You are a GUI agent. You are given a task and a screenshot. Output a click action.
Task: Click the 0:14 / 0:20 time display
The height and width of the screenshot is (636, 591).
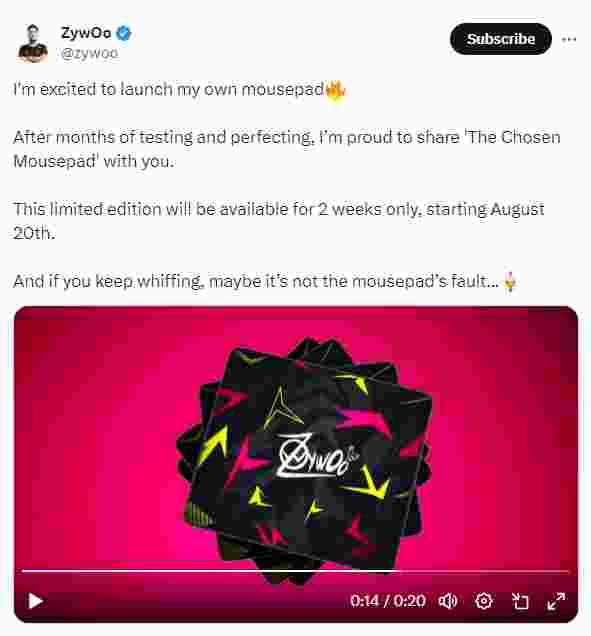pos(388,601)
